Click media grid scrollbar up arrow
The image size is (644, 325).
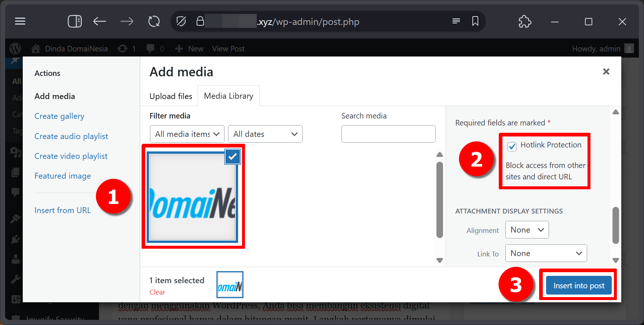440,154
